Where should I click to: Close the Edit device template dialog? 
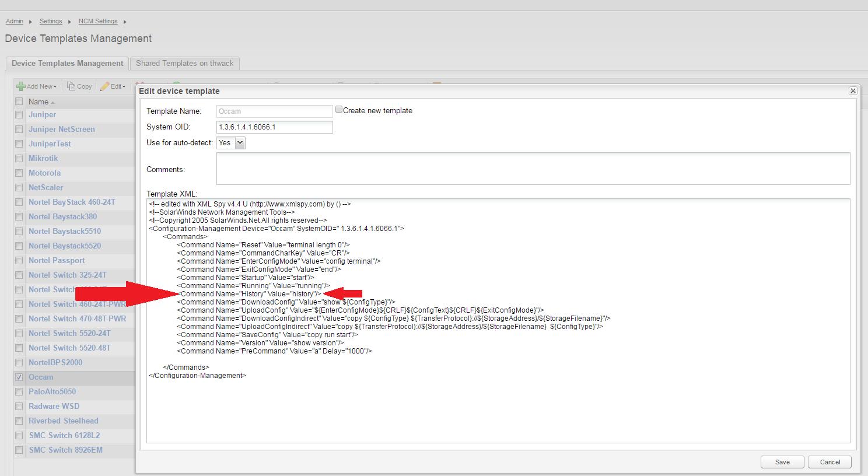[x=853, y=91]
